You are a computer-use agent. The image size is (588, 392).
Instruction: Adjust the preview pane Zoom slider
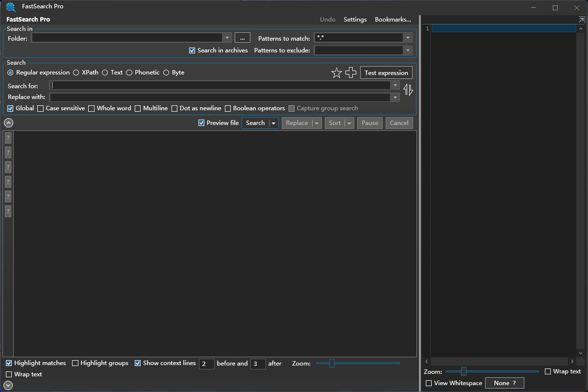click(492, 371)
